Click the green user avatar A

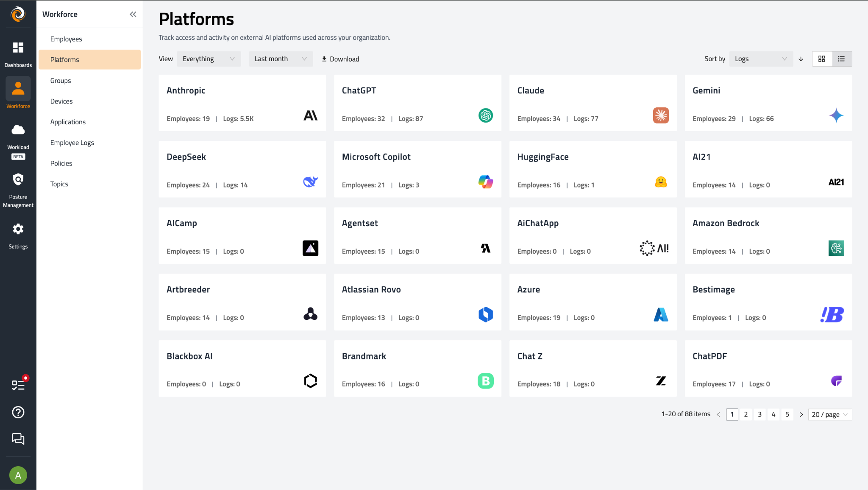(x=18, y=475)
